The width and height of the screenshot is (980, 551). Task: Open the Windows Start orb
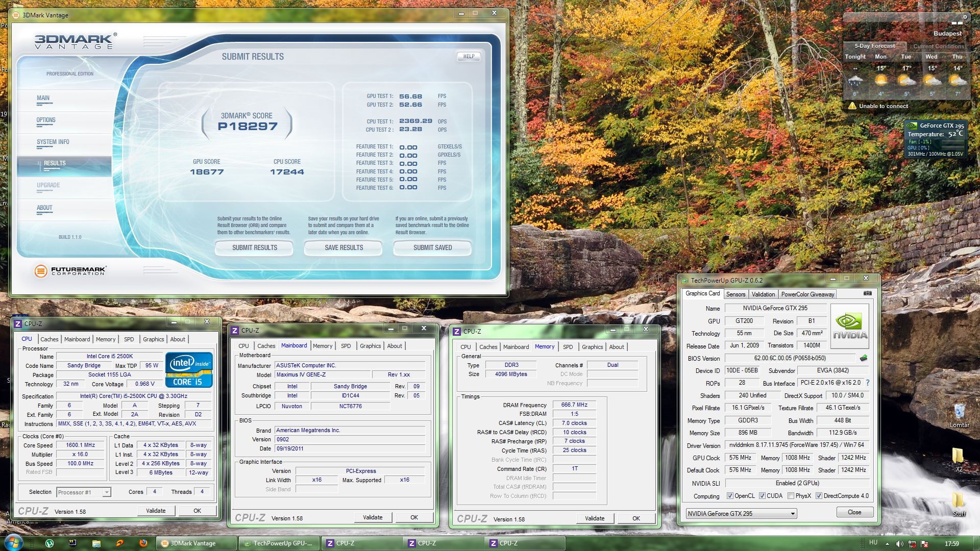pos(13,543)
